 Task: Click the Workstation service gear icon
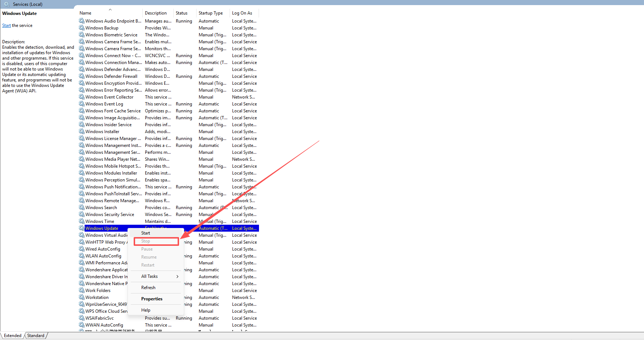tap(82, 297)
